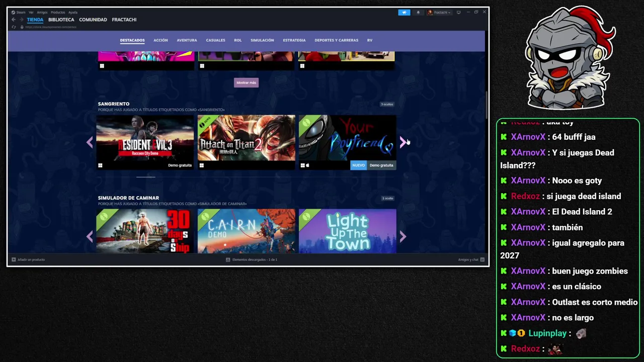The image size is (644, 362).
Task: Click the '1 oculto' label in Simulador de caminar
Action: (387, 198)
